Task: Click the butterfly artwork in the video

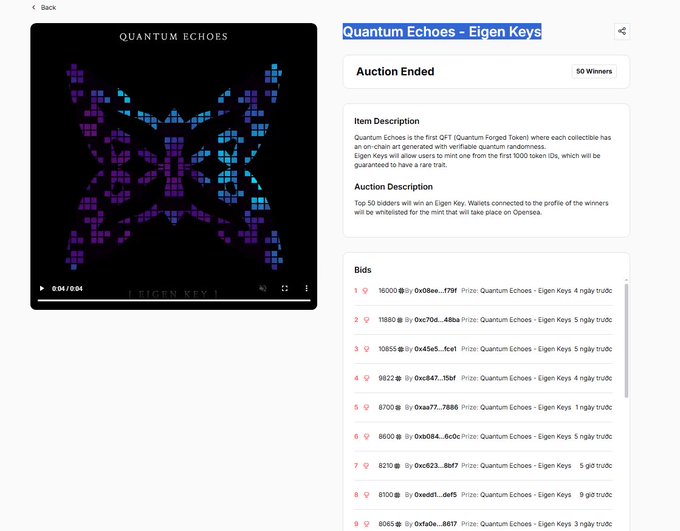Action: click(174, 167)
